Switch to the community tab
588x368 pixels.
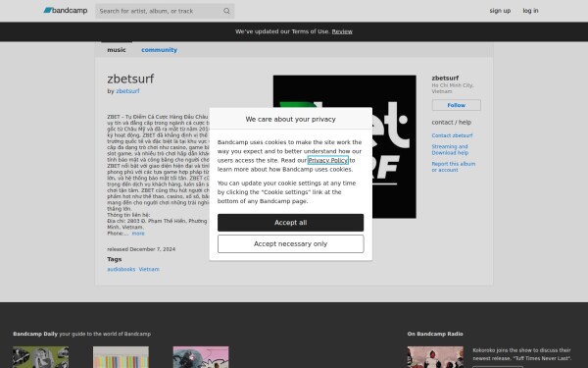tap(159, 50)
